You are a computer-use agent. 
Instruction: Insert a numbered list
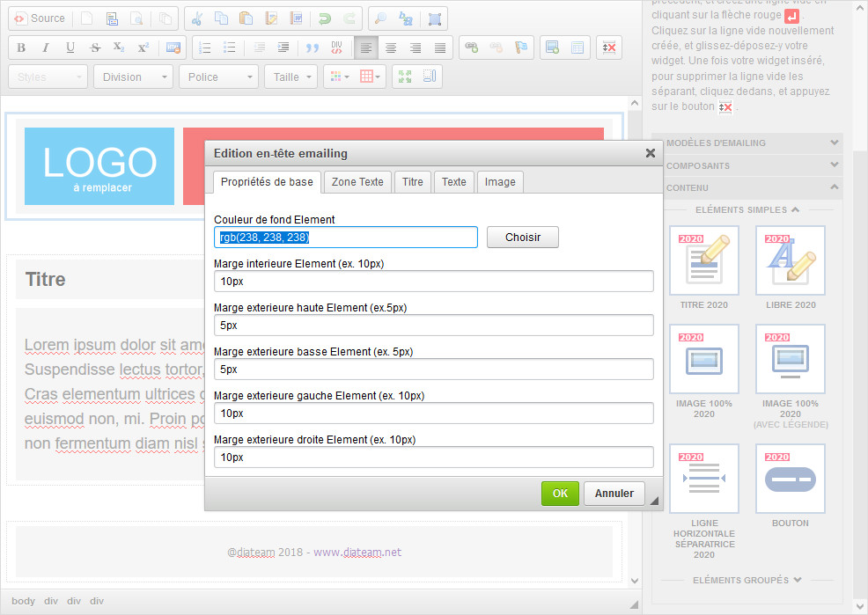click(205, 48)
